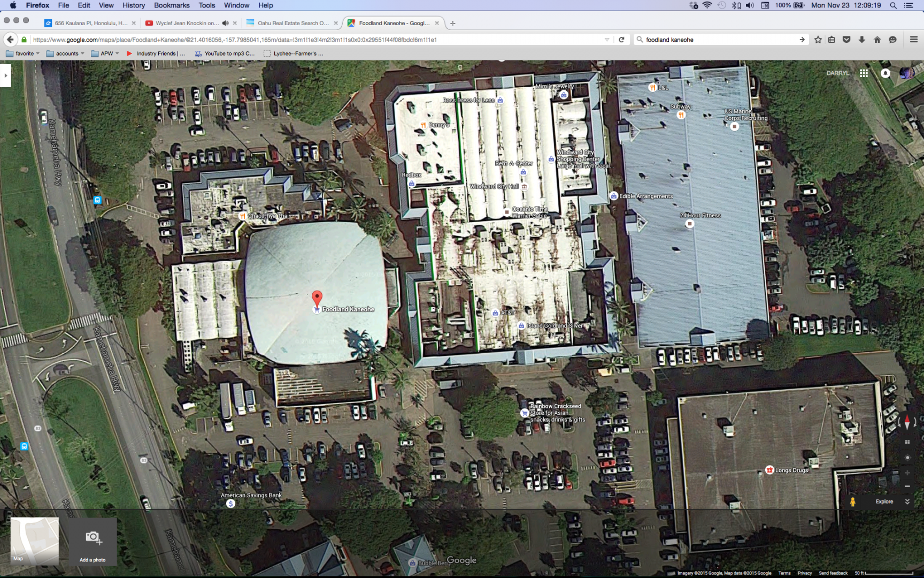This screenshot has height=578, width=924.
Task: Click the Longs Drugs map marker
Action: click(x=769, y=470)
